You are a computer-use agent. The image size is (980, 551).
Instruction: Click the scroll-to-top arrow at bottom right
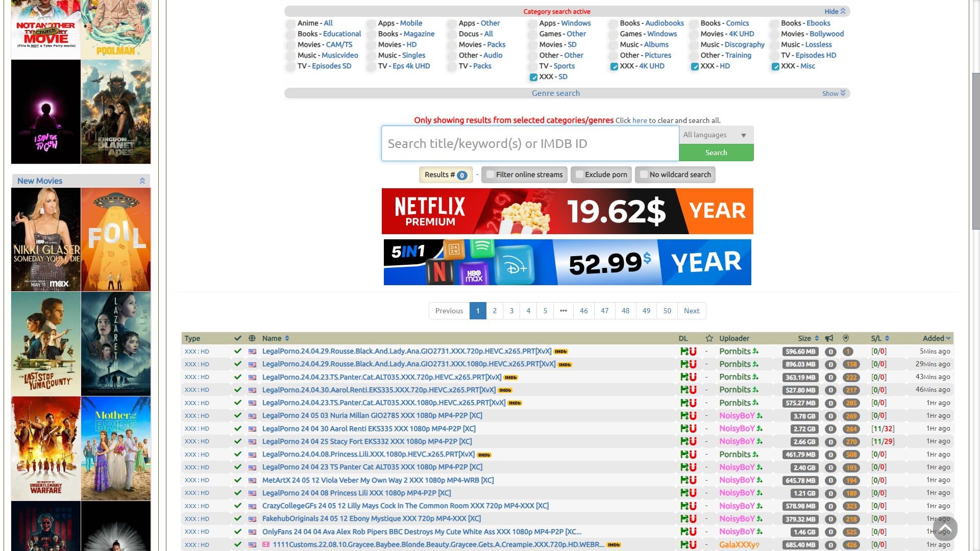click(x=945, y=529)
